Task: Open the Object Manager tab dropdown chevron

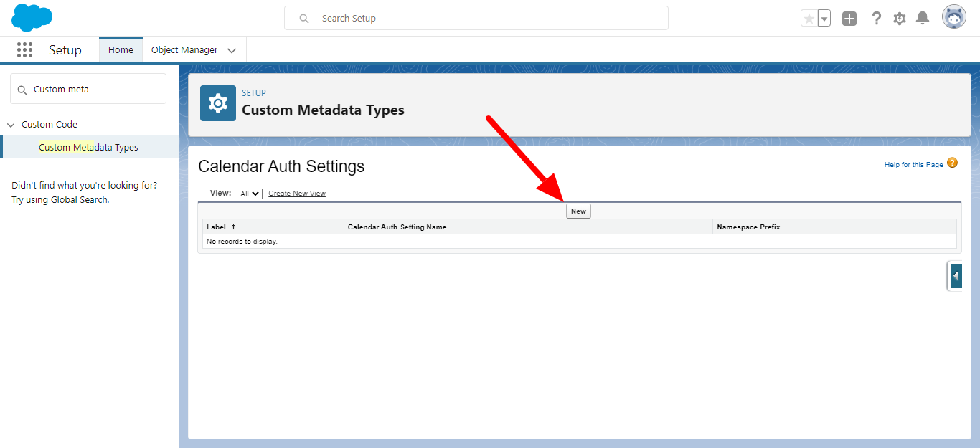Action: tap(232, 50)
